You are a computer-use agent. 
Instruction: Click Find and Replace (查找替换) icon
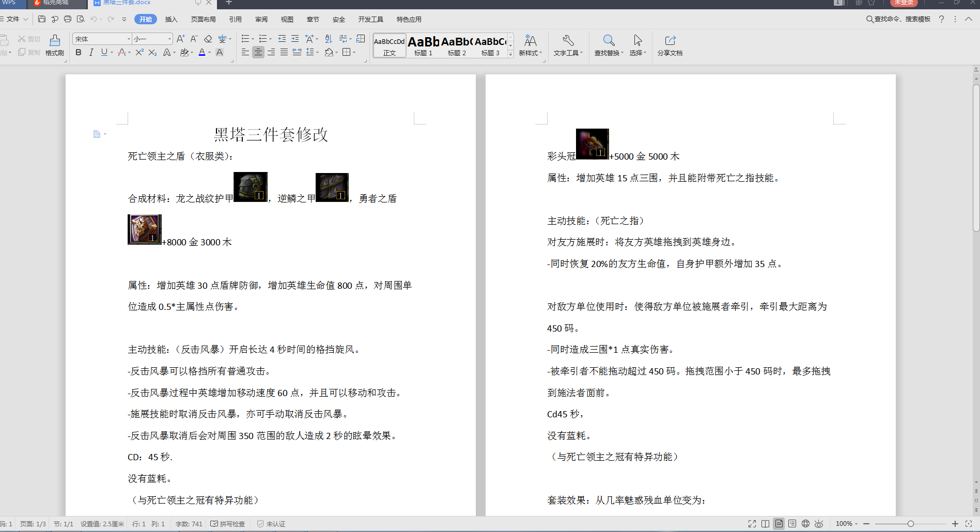(x=609, y=45)
